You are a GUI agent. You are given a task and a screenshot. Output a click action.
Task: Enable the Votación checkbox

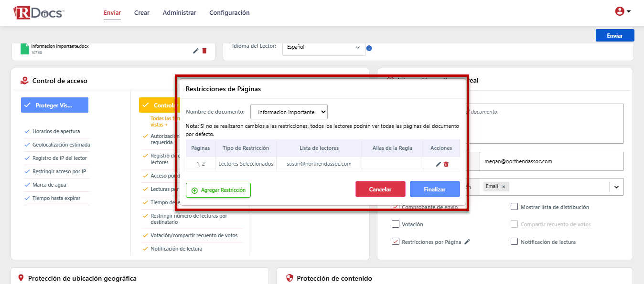pos(396,224)
